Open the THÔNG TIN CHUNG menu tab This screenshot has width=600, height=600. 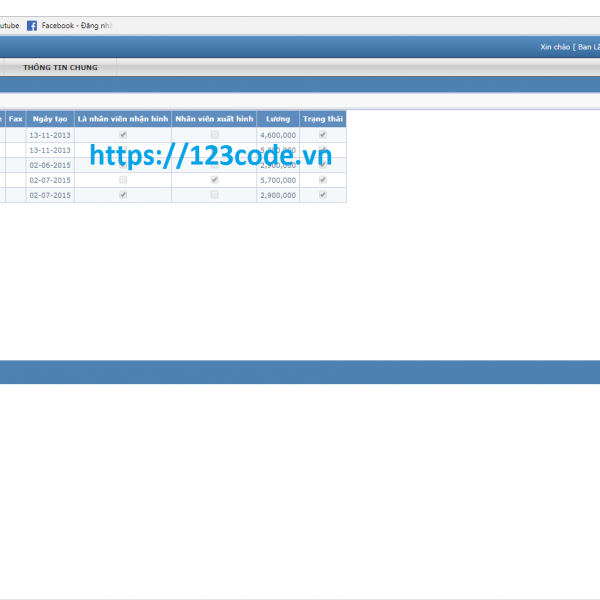click(x=60, y=67)
